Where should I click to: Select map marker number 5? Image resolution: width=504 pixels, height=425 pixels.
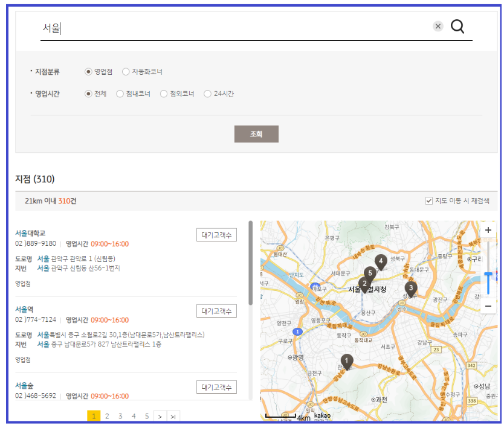pos(370,274)
